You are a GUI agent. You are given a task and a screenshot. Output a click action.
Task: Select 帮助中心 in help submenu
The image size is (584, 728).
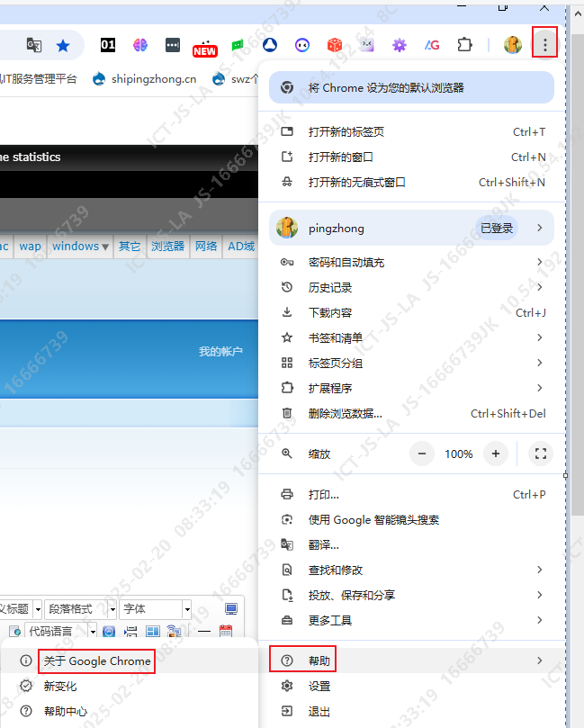point(129,711)
